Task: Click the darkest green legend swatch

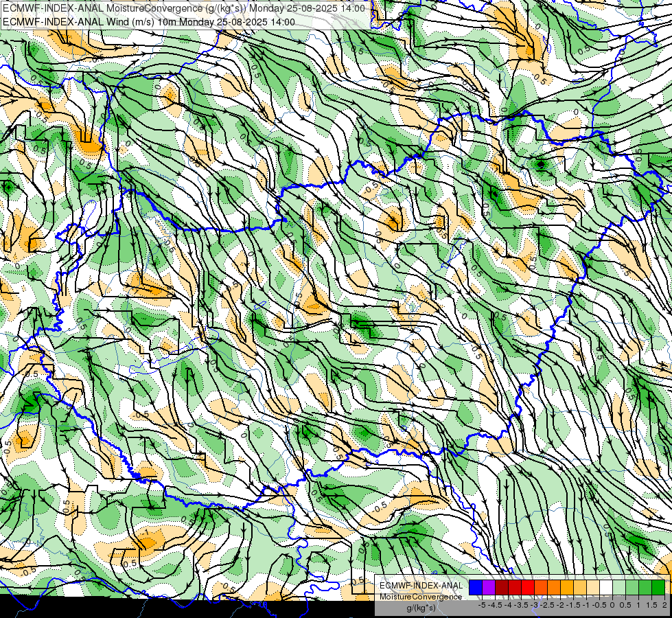Action: 658,587
